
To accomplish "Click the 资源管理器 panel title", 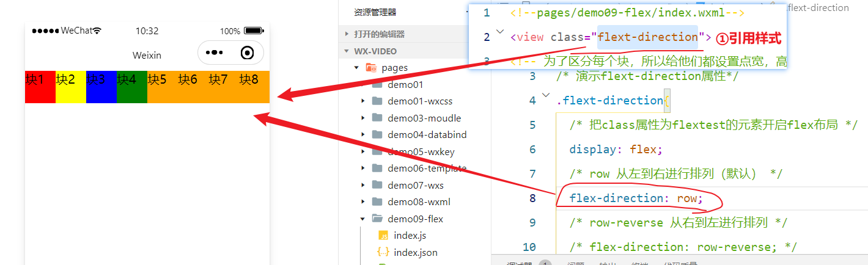I will tap(375, 12).
